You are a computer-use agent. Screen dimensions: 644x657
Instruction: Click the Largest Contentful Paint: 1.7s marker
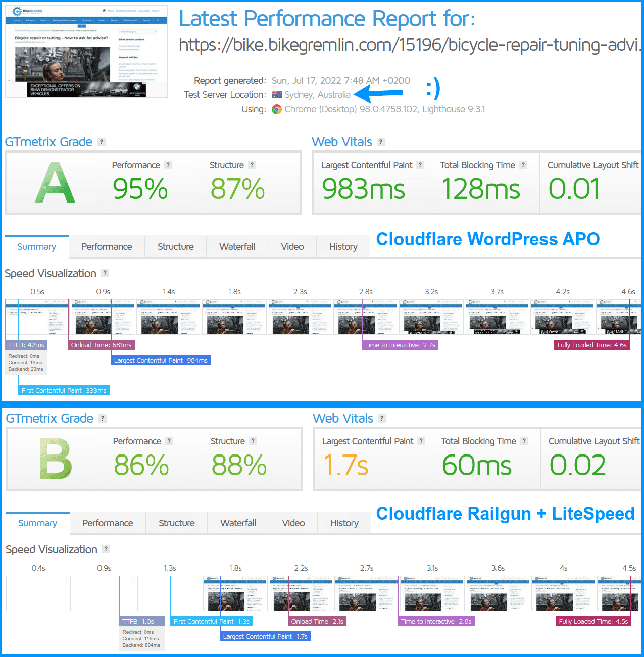coord(265,637)
